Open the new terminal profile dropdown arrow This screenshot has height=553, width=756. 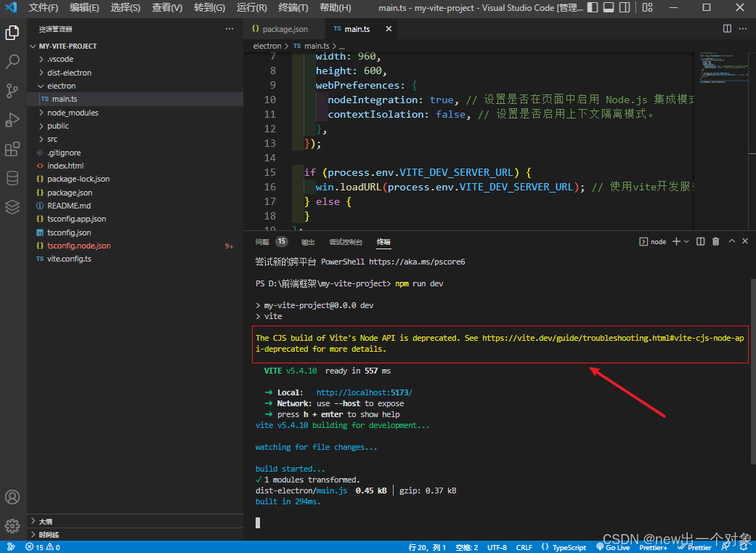[x=686, y=241]
